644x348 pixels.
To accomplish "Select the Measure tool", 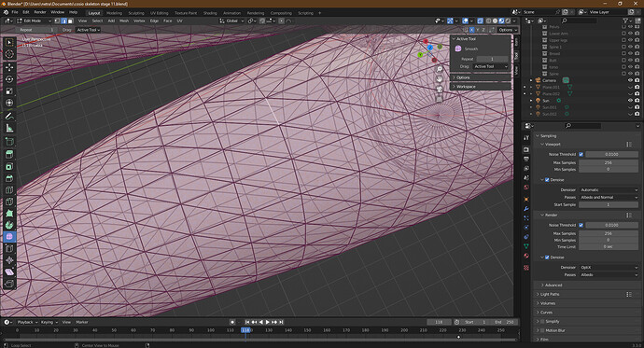I will 9,128.
